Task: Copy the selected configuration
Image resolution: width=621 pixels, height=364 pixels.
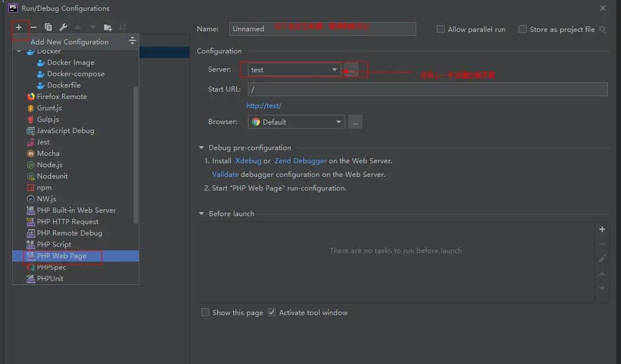Action: 48,27
